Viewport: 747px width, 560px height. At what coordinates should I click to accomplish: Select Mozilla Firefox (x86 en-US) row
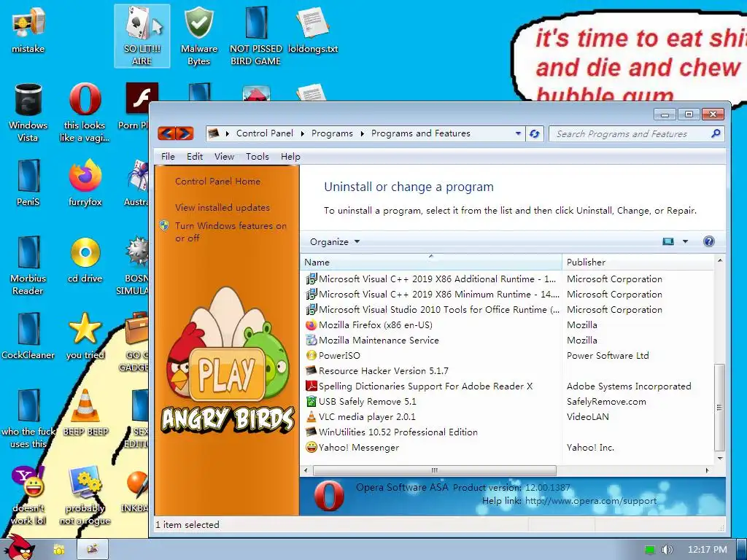coord(508,325)
